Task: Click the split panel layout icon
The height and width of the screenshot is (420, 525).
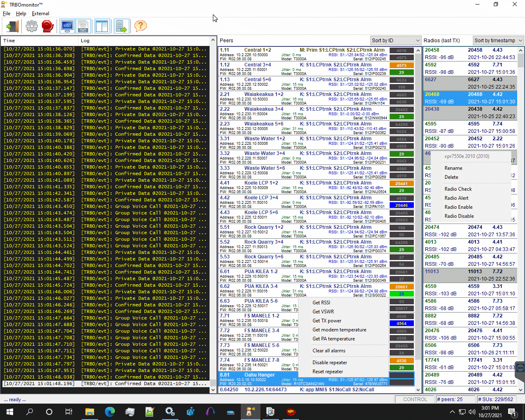Action: click(x=102, y=26)
